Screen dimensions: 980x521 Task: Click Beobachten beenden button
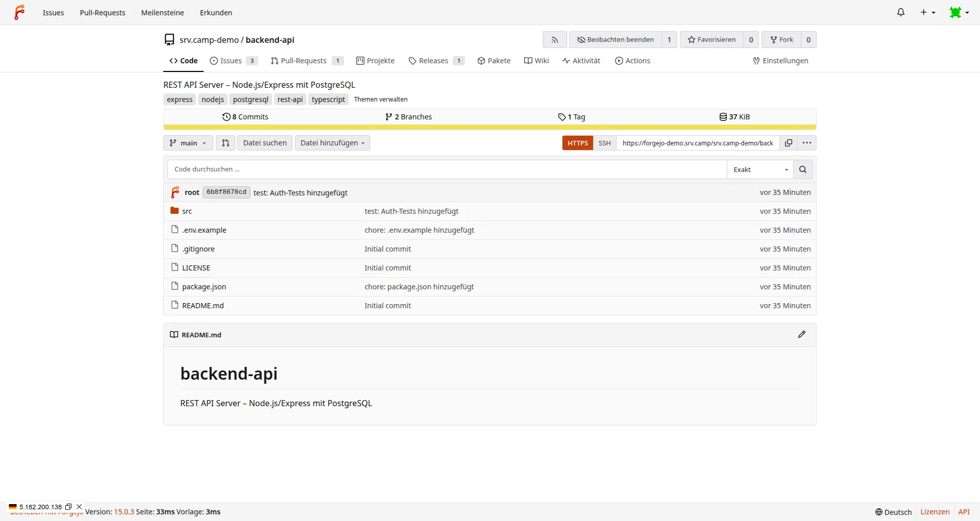tap(615, 40)
